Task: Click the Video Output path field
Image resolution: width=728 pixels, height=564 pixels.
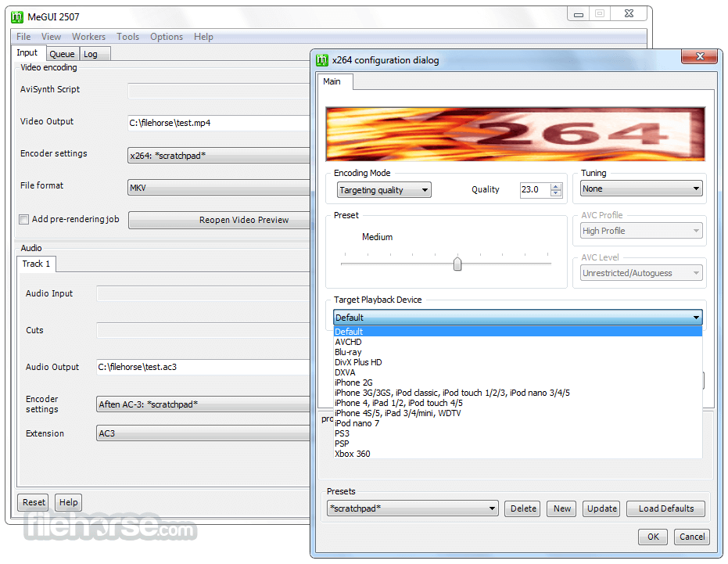Action: (219, 123)
